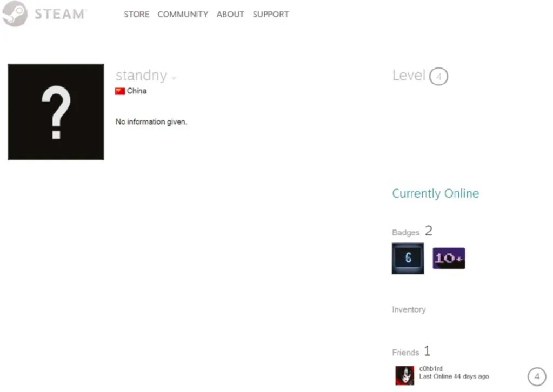
Task: Click the badges count 2
Action: pyautogui.click(x=429, y=231)
